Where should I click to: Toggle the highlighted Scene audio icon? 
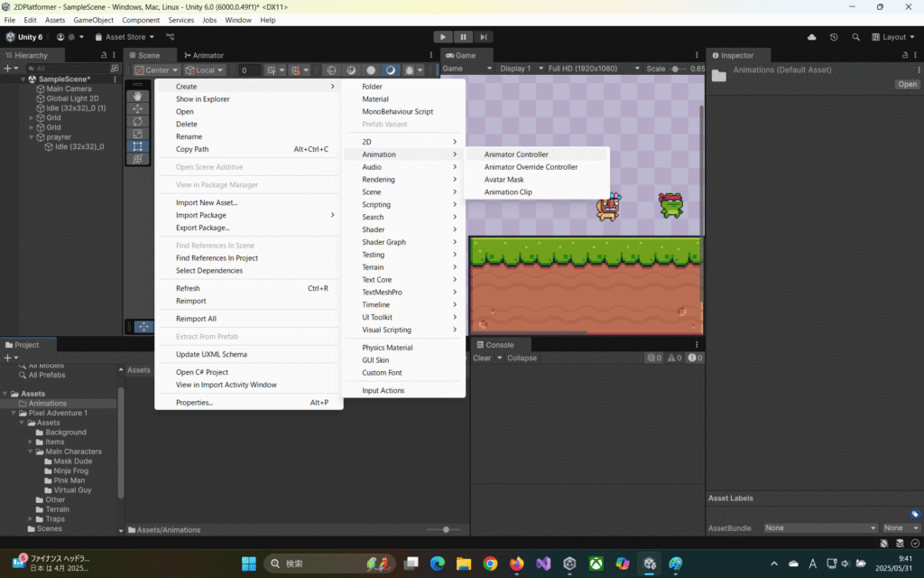tap(390, 70)
